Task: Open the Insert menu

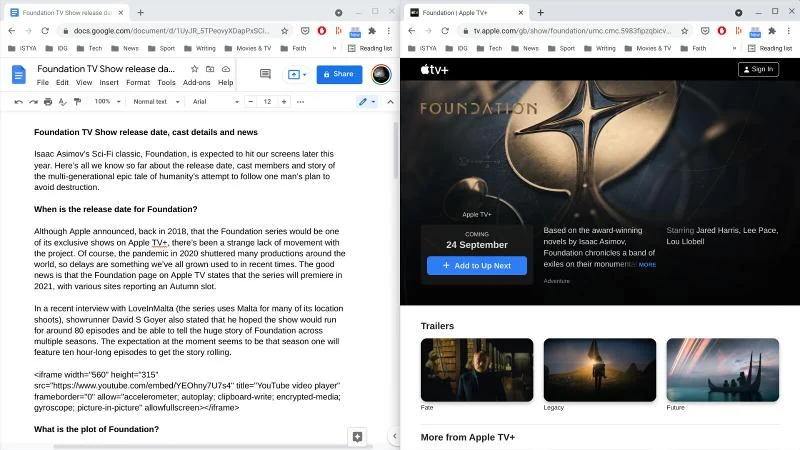Action: tap(109, 82)
